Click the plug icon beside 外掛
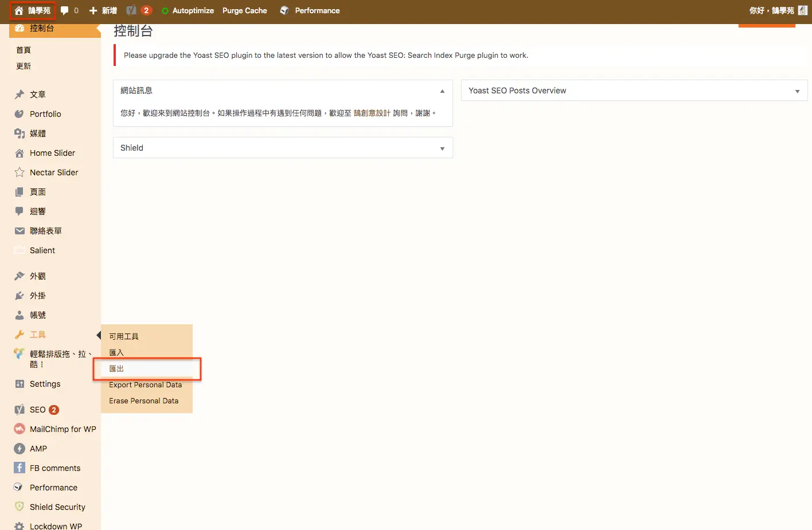The image size is (812, 530). pyautogui.click(x=19, y=296)
